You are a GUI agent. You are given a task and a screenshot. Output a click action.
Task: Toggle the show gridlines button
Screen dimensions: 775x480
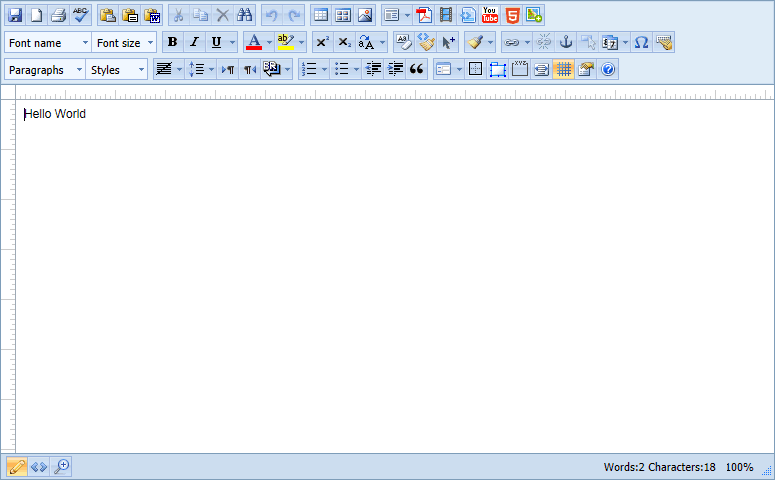563,69
